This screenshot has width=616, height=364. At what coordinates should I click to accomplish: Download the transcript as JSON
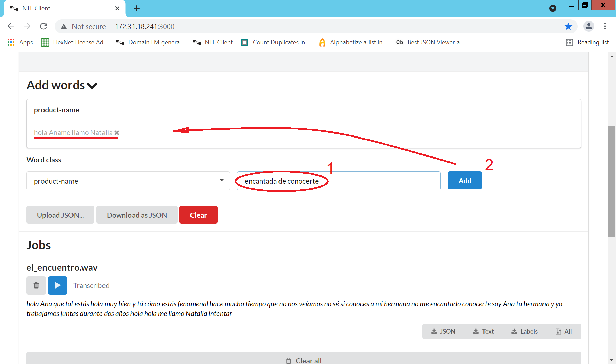pyautogui.click(x=443, y=331)
